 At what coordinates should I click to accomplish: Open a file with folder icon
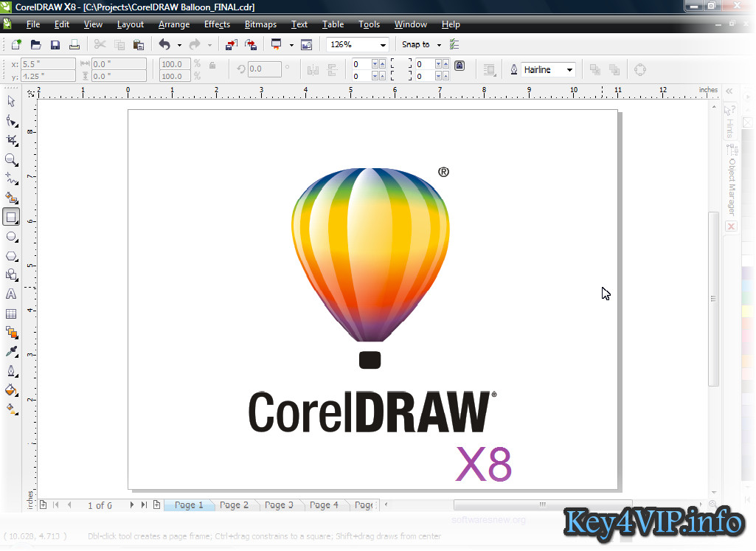coord(35,45)
